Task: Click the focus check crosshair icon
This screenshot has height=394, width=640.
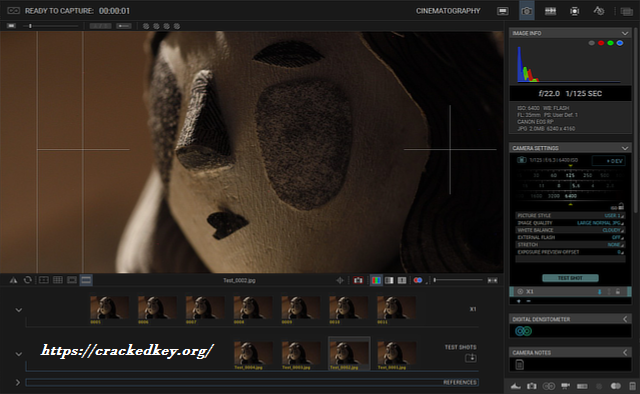Action: coord(340,280)
